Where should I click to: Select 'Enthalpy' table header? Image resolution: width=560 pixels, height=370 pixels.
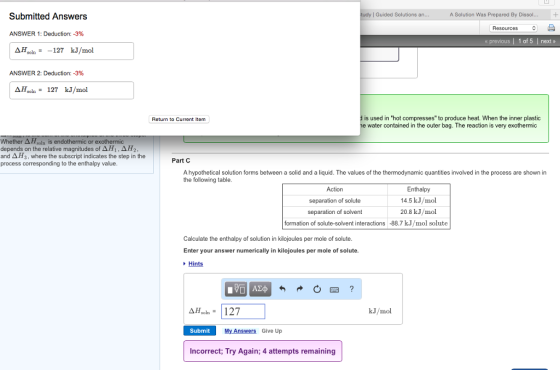(418, 189)
